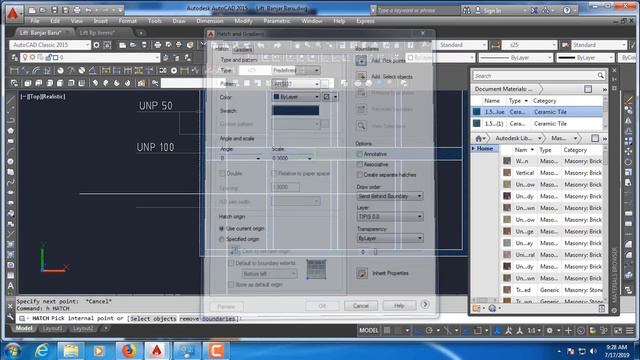Screen dimensions: 640x360
Task: Click Firefox icon in Windows taskbar
Action: [x=129, y=351]
